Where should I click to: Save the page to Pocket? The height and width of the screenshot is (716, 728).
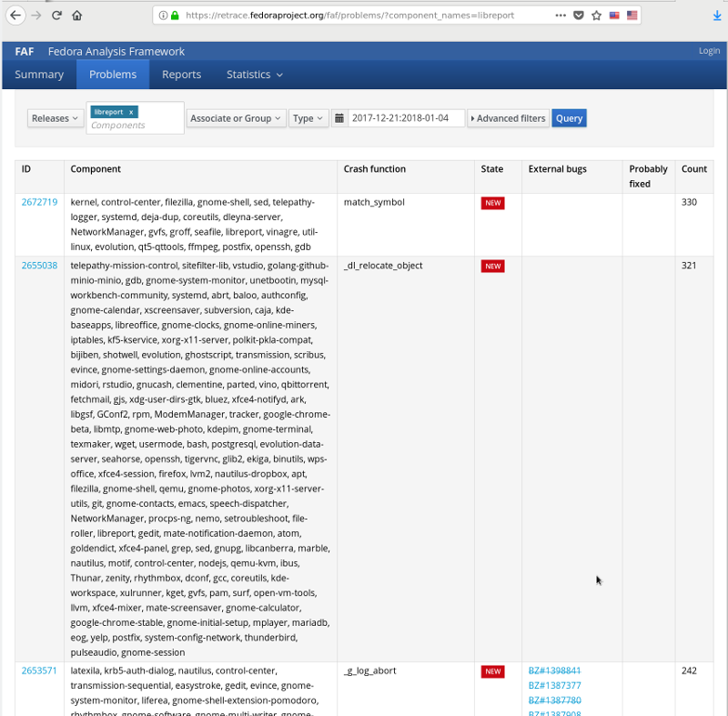(x=579, y=15)
